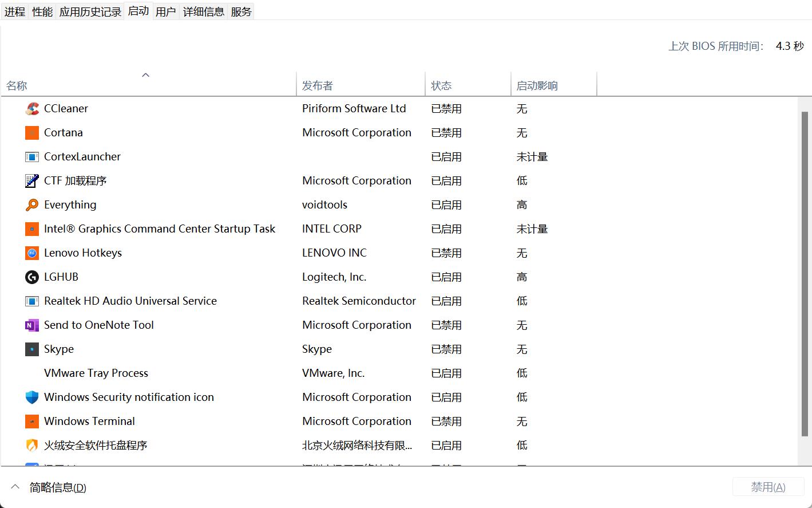
Task: Select Intel® Graphics Command Center Startup Task
Action: click(x=160, y=229)
